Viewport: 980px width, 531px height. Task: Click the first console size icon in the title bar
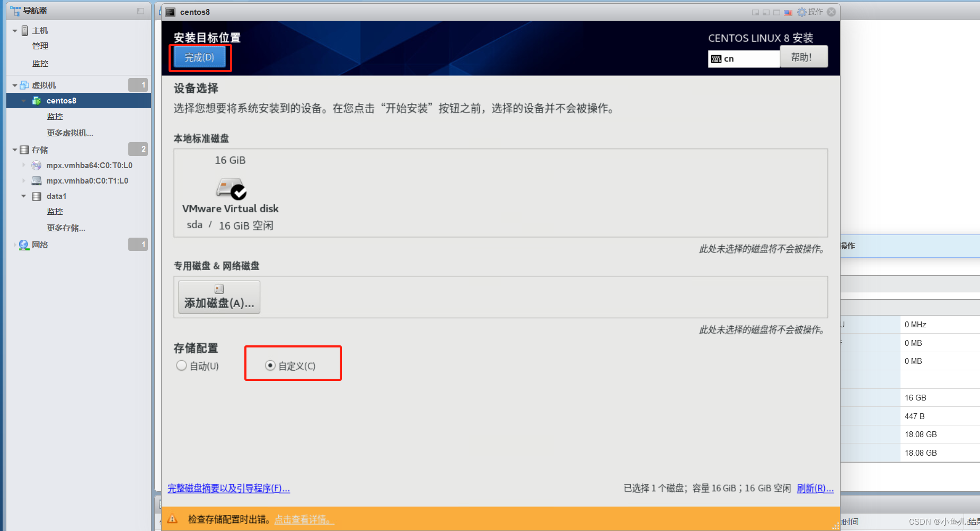click(x=755, y=12)
